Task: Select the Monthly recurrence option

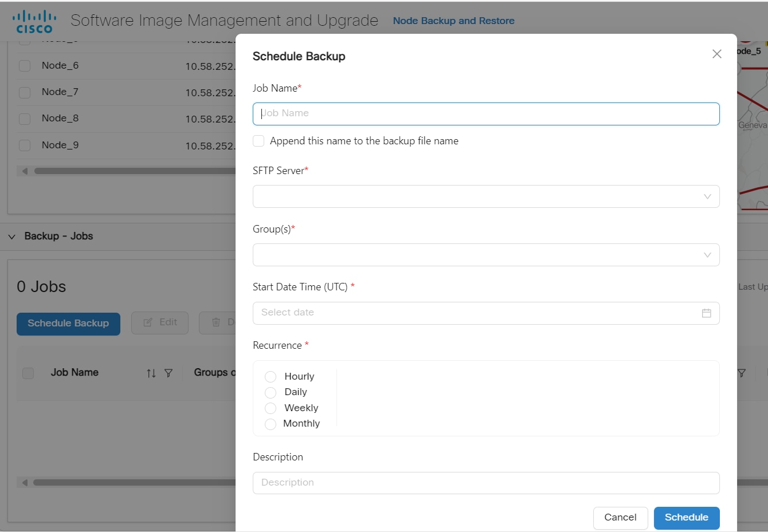Action: point(271,424)
